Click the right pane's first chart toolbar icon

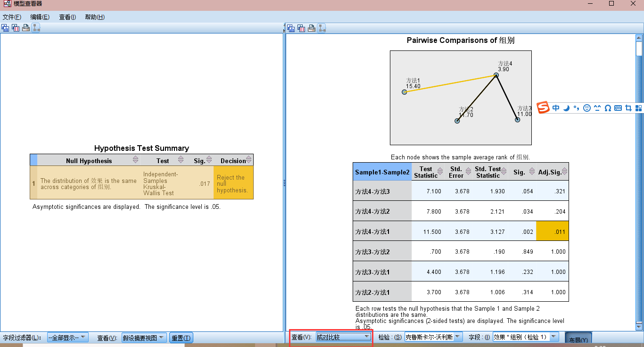[291, 28]
